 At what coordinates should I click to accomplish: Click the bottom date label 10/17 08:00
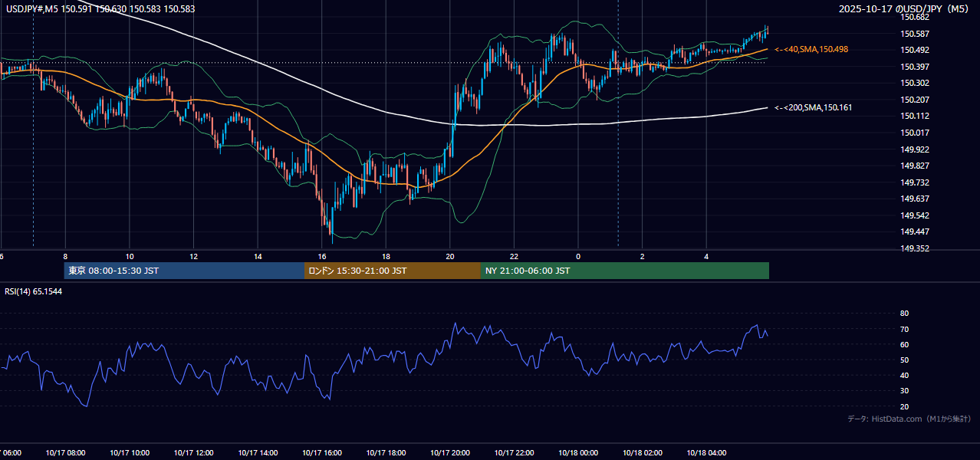point(65,453)
